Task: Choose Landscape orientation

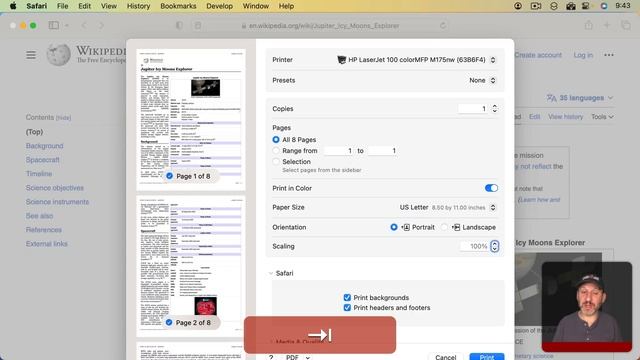Action: [444, 227]
